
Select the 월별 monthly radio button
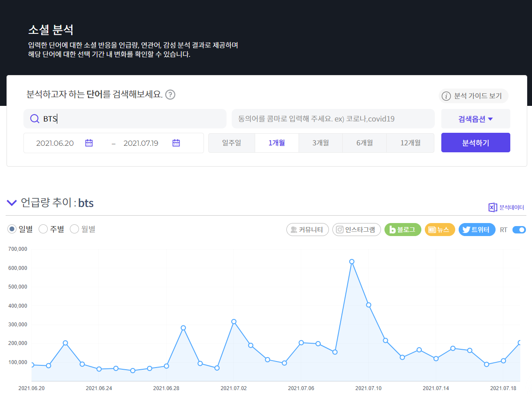click(x=74, y=229)
